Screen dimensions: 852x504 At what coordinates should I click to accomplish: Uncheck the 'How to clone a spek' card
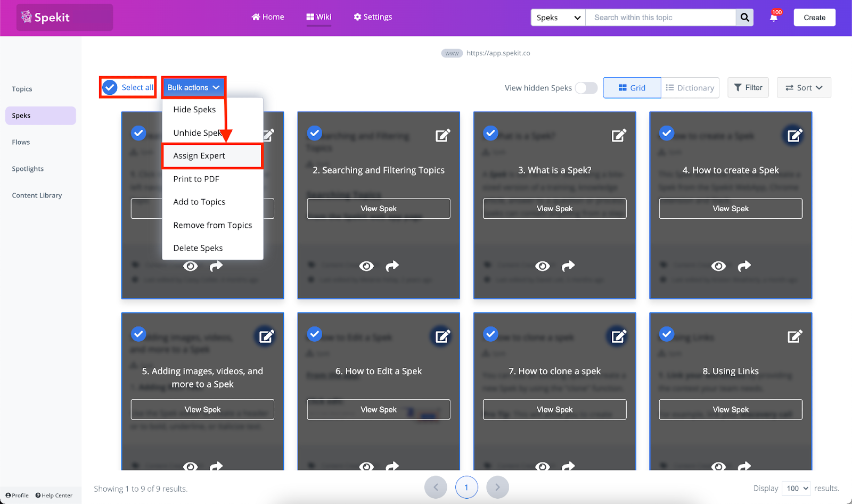pos(490,334)
